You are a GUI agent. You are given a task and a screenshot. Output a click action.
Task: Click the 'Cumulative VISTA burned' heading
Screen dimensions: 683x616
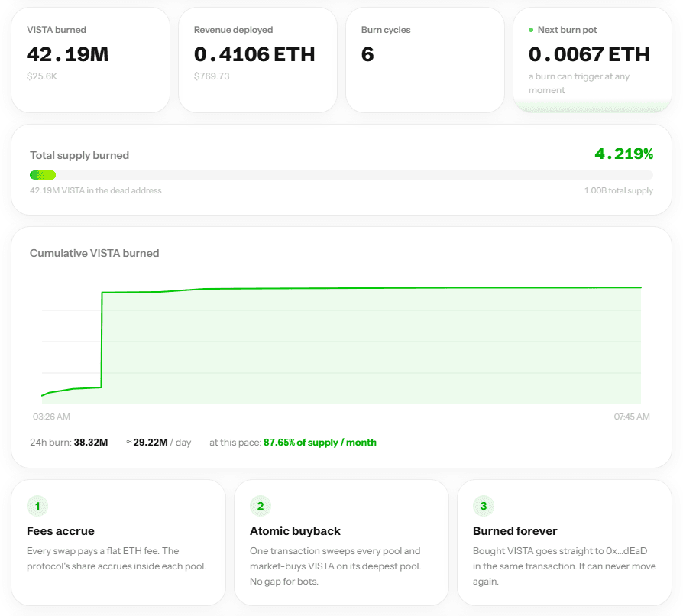95,253
